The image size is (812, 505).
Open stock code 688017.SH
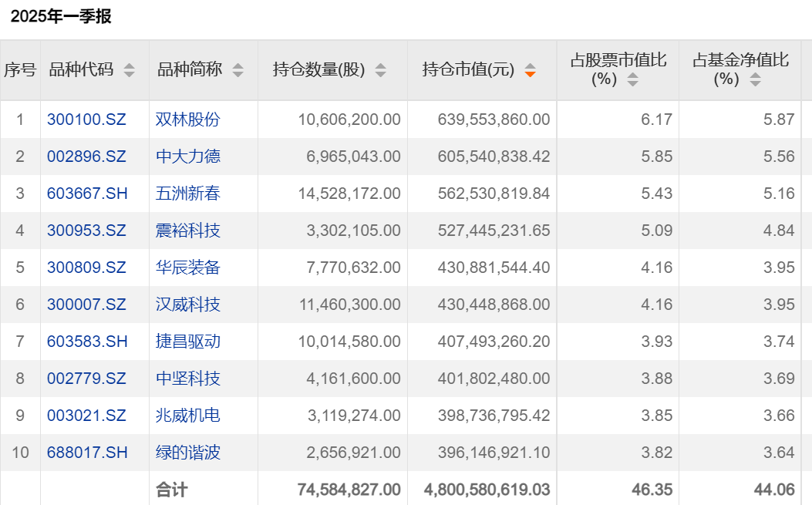tap(87, 453)
